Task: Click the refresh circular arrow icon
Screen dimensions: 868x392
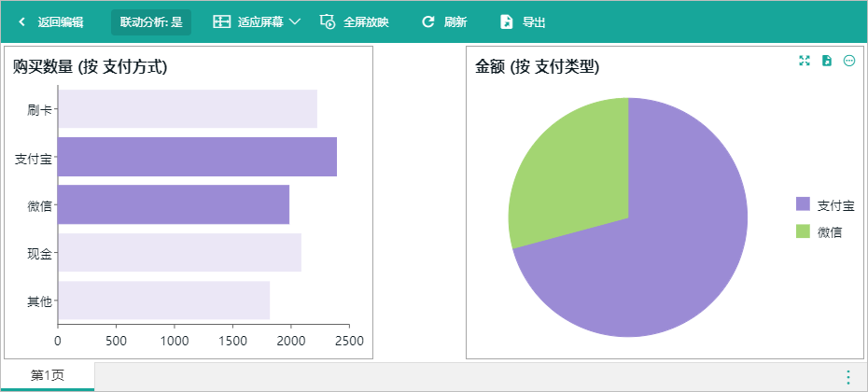Action: click(x=427, y=22)
